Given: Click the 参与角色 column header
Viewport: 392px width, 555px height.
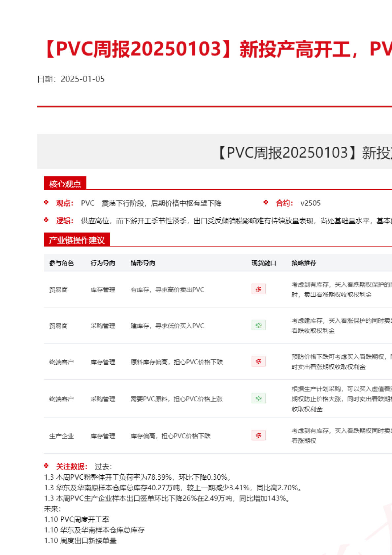Looking at the screenshot, I should 61,263.
